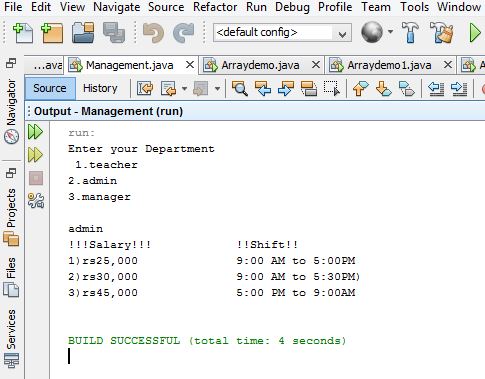Viewport: 485px width, 379px height.
Task: Toggle Rectangular Selection icon
Action: pos(332,89)
